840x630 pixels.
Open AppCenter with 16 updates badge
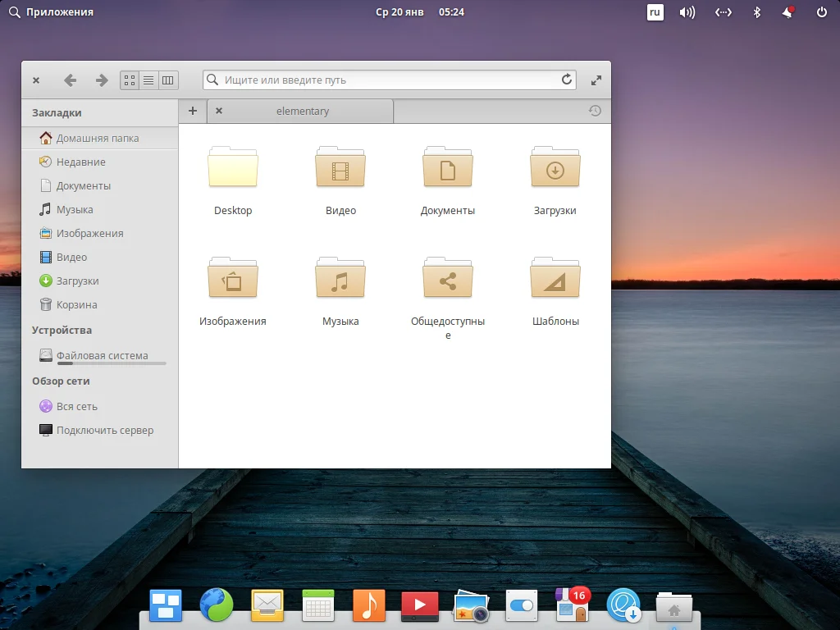click(x=571, y=606)
